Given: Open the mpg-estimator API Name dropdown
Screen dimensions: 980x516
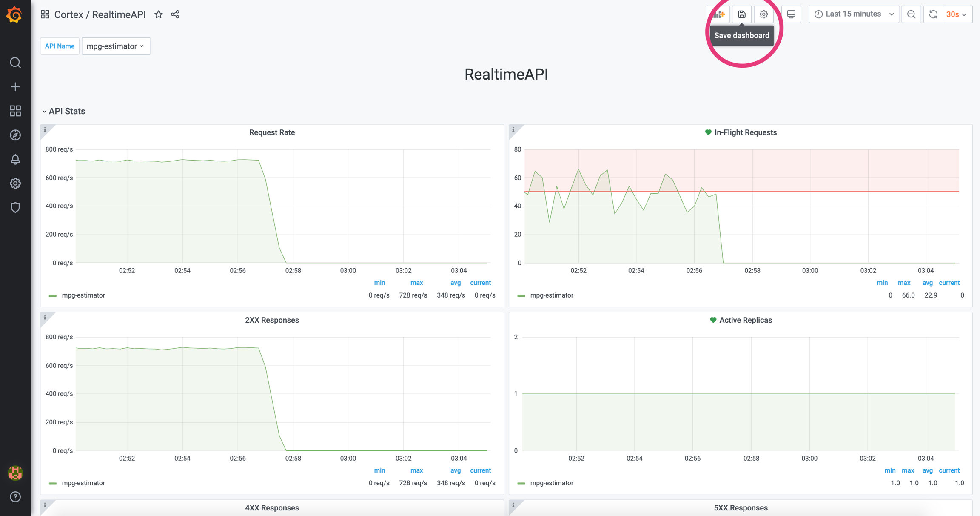Looking at the screenshot, I should tap(116, 46).
